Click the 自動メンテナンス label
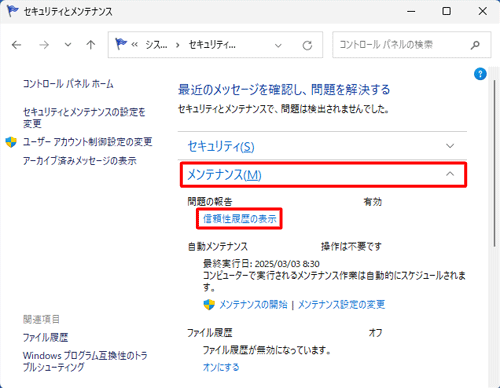The height and width of the screenshot is (388, 500). click(218, 246)
